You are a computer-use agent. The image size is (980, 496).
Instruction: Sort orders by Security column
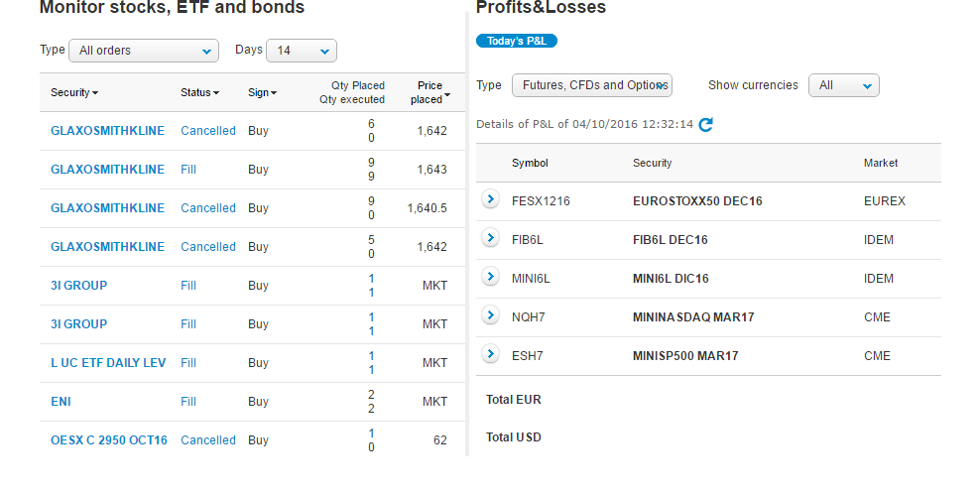point(74,92)
